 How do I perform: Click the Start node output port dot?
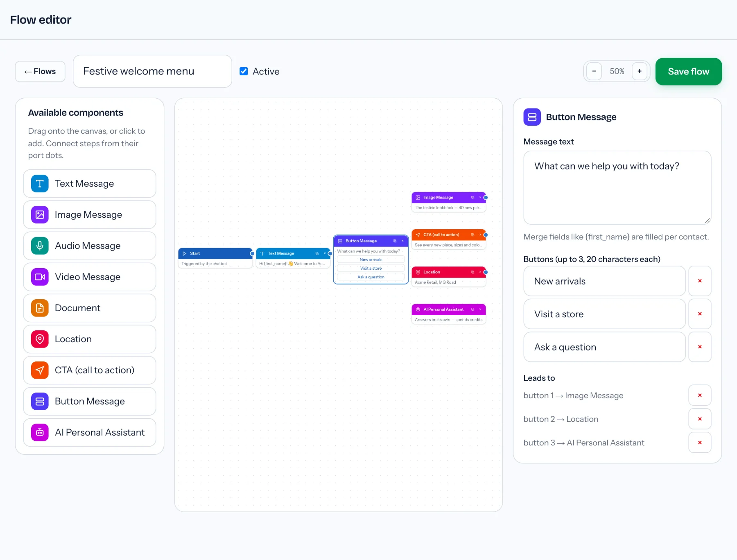tap(252, 253)
